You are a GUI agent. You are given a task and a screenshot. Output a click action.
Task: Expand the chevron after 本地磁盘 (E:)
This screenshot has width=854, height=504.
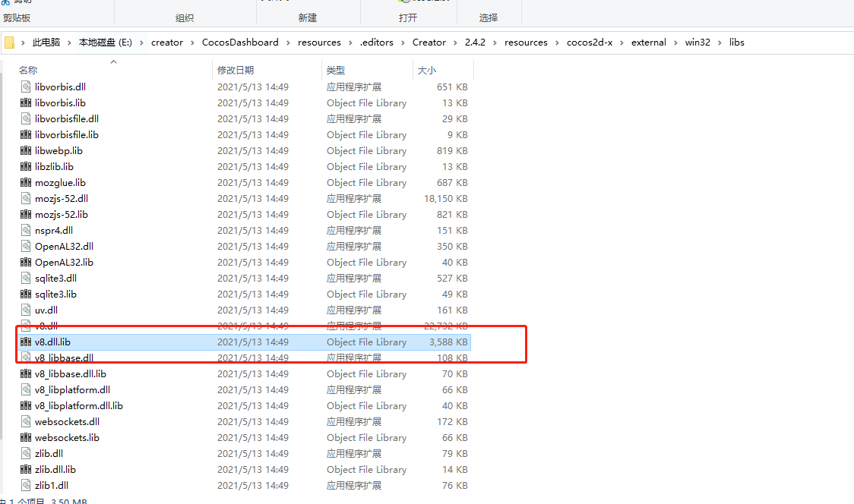(141, 43)
